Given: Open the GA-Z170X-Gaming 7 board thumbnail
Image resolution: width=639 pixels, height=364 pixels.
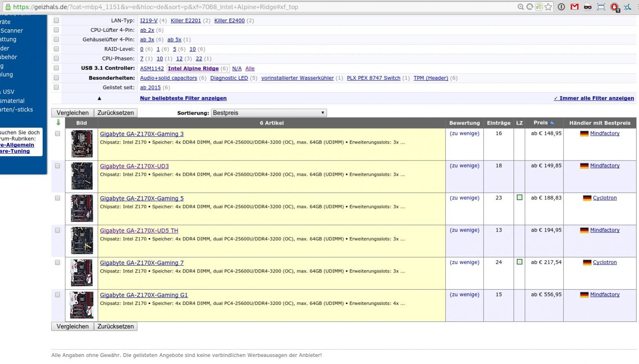Looking at the screenshot, I should click(x=82, y=273).
